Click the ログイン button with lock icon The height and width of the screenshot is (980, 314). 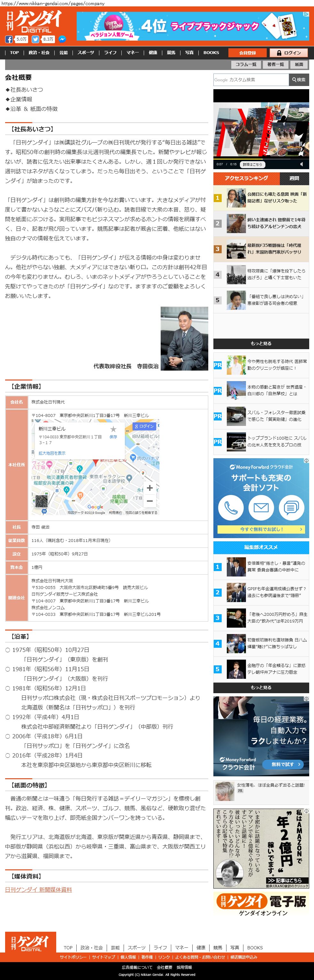point(289,53)
